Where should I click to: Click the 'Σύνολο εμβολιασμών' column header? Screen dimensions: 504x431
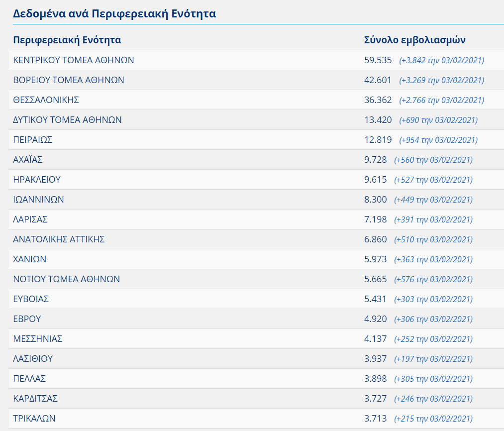pyautogui.click(x=414, y=40)
